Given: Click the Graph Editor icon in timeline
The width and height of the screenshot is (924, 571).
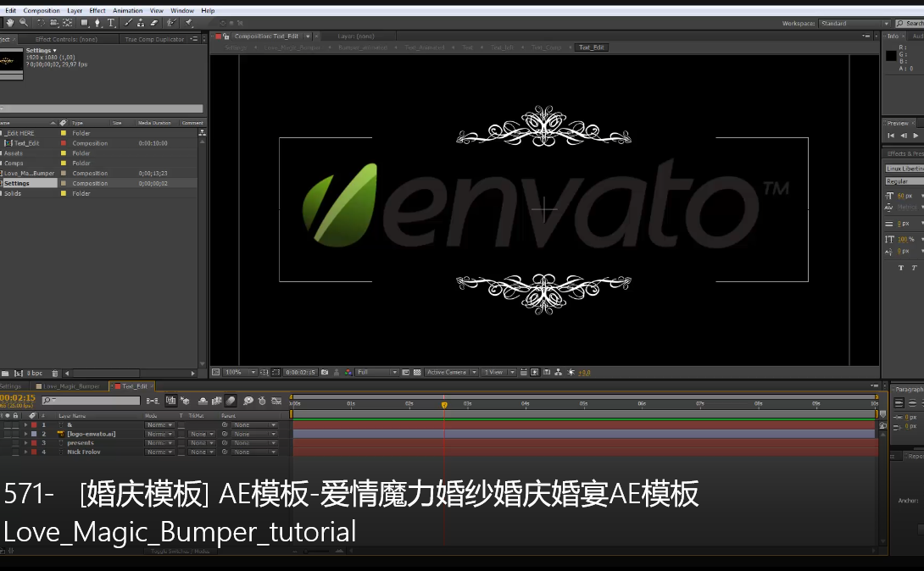Looking at the screenshot, I should click(276, 401).
